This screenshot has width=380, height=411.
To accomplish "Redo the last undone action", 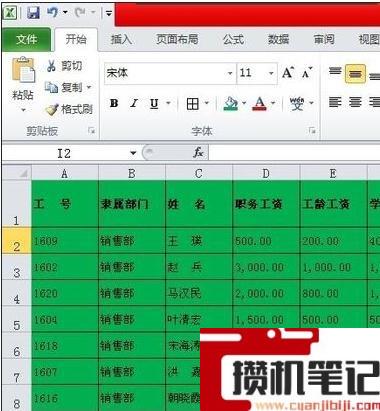I will point(80,13).
